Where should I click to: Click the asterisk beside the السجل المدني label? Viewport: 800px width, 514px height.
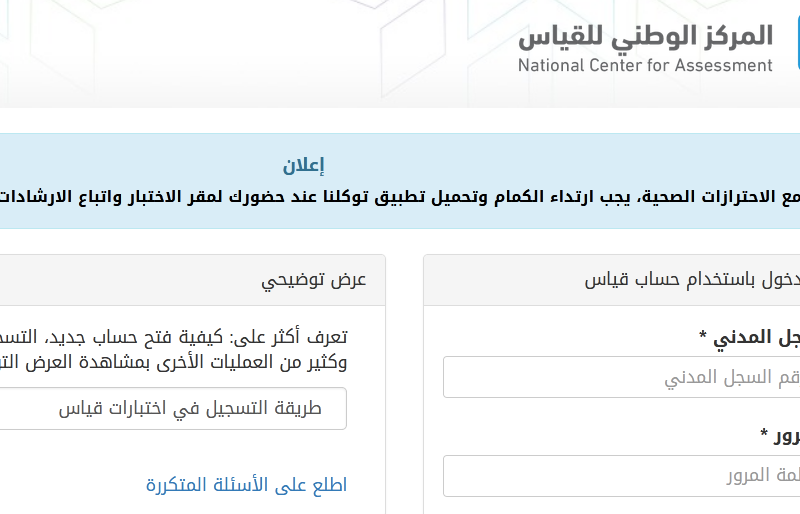703,335
